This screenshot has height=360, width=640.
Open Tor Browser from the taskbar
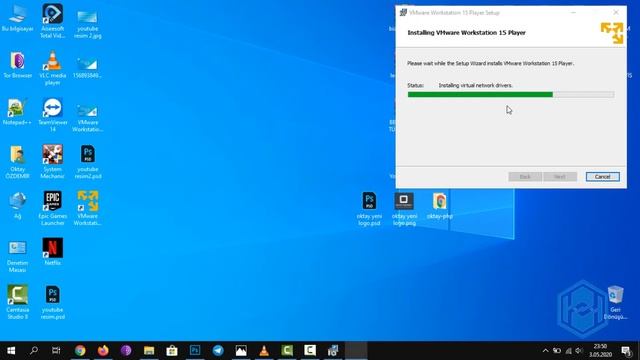126,351
